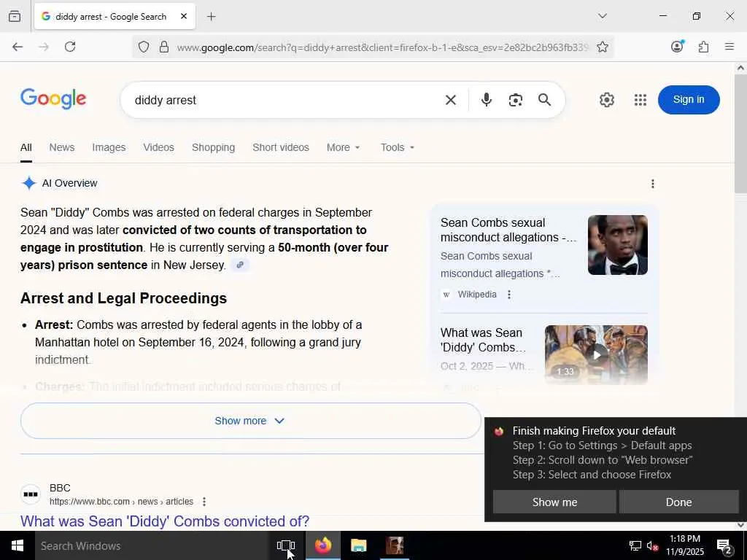Click the Sign in button

(689, 99)
